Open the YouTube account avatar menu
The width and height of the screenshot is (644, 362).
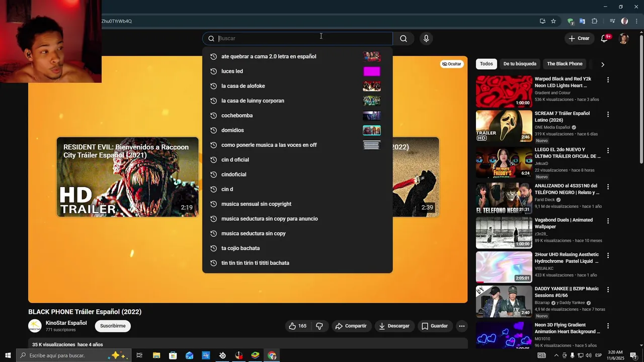pos(624,39)
